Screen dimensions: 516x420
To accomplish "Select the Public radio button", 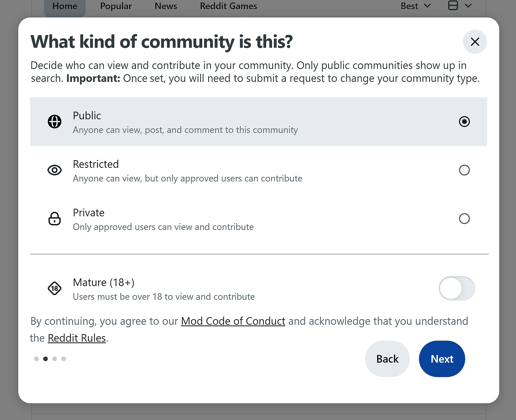I will (464, 122).
